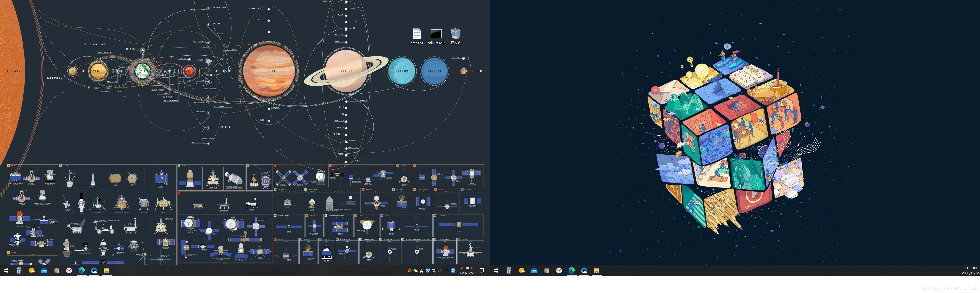This screenshot has width=980, height=293.
Task: Open the QQ penguin icon in system tray
Action: pos(422,271)
